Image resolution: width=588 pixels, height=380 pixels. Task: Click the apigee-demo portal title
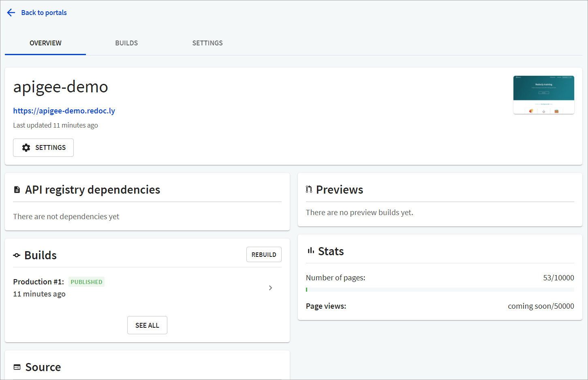pyautogui.click(x=61, y=87)
